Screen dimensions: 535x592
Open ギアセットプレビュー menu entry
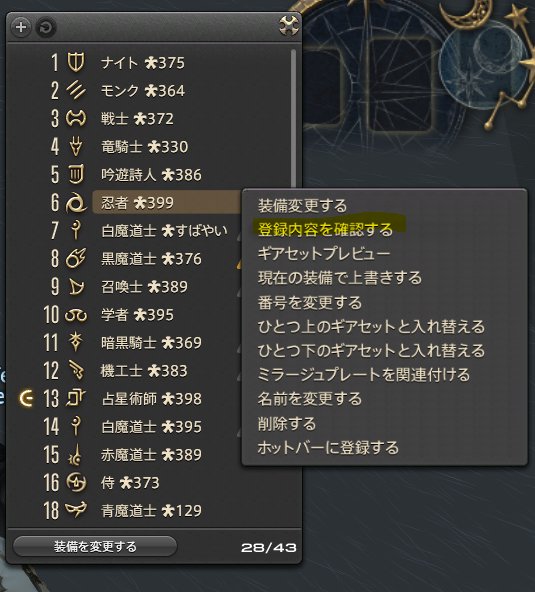[324, 253]
